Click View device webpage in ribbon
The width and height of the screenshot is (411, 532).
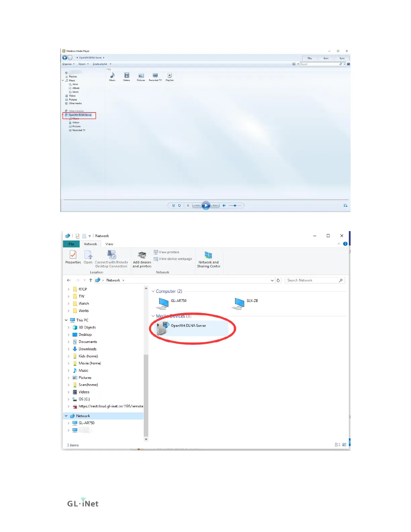173,259
